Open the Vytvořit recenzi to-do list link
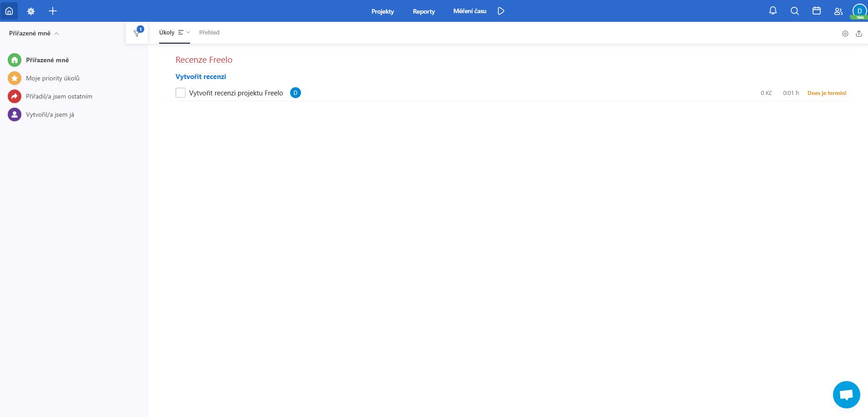The height and width of the screenshot is (417, 868). click(201, 77)
